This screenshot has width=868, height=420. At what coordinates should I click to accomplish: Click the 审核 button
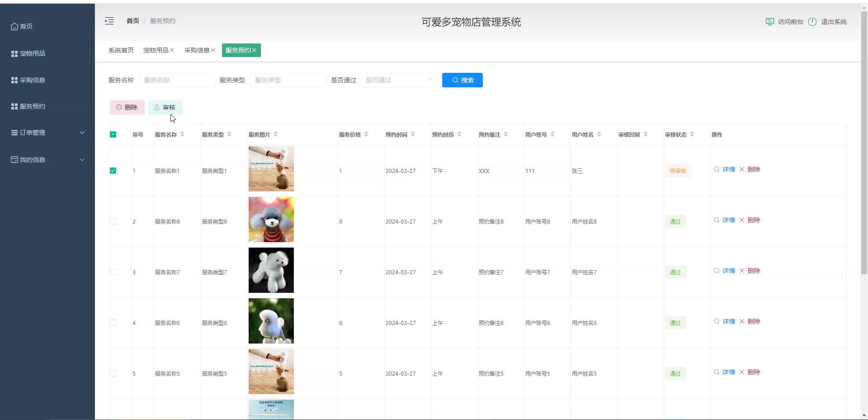click(x=165, y=107)
